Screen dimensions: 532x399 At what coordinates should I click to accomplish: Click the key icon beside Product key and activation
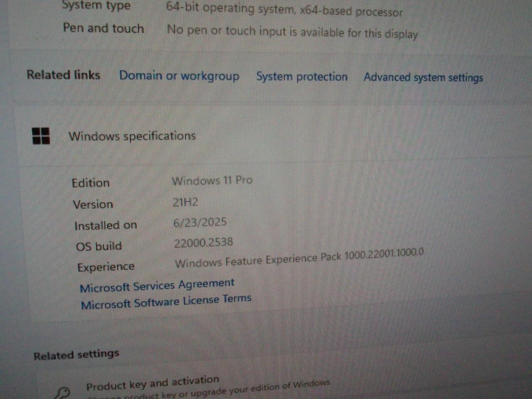point(63,392)
